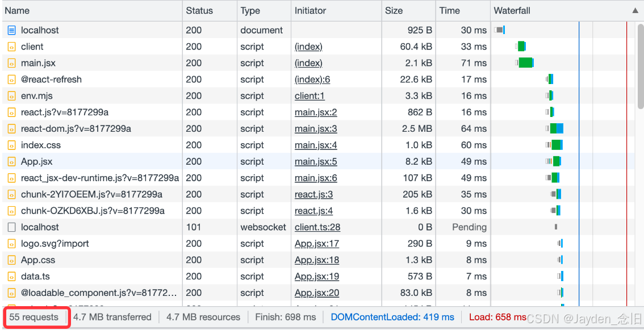Sort requests by the Initiator column header
The image size is (644, 330).
336,11
